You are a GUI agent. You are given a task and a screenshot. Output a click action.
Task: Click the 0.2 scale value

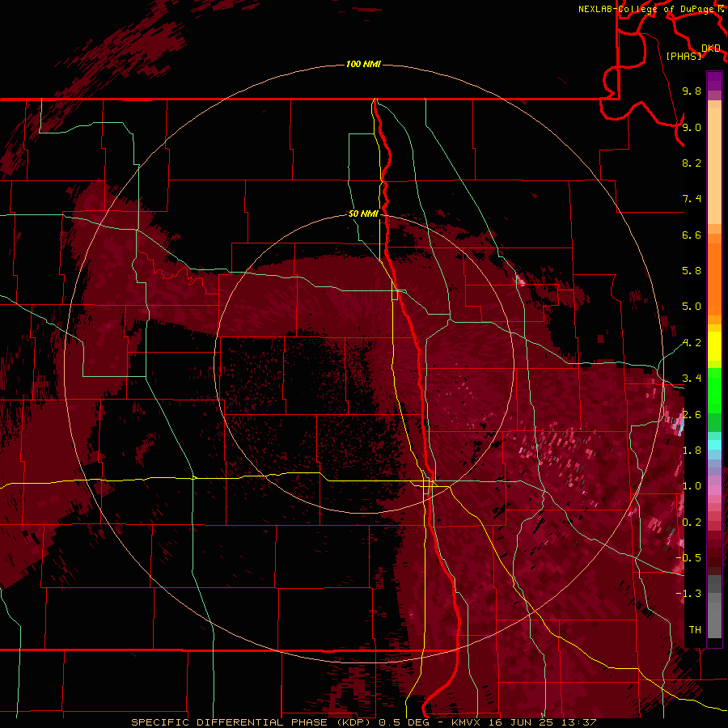(692, 523)
